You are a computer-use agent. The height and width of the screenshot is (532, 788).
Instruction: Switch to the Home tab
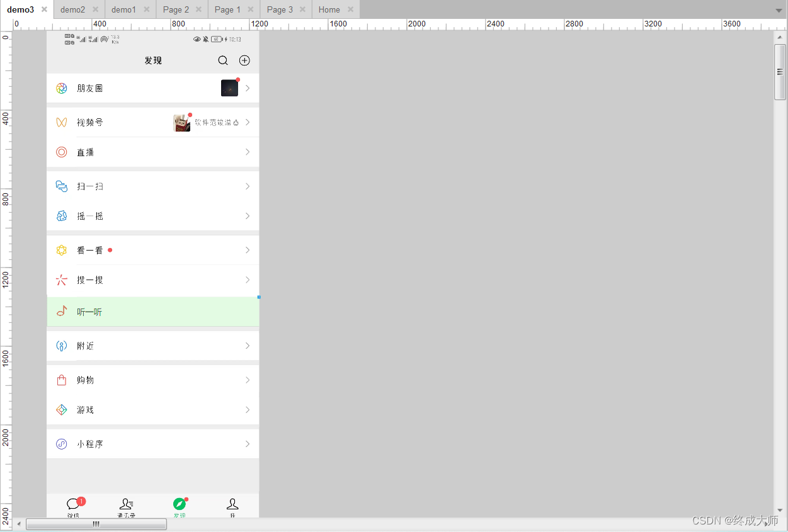pyautogui.click(x=329, y=9)
